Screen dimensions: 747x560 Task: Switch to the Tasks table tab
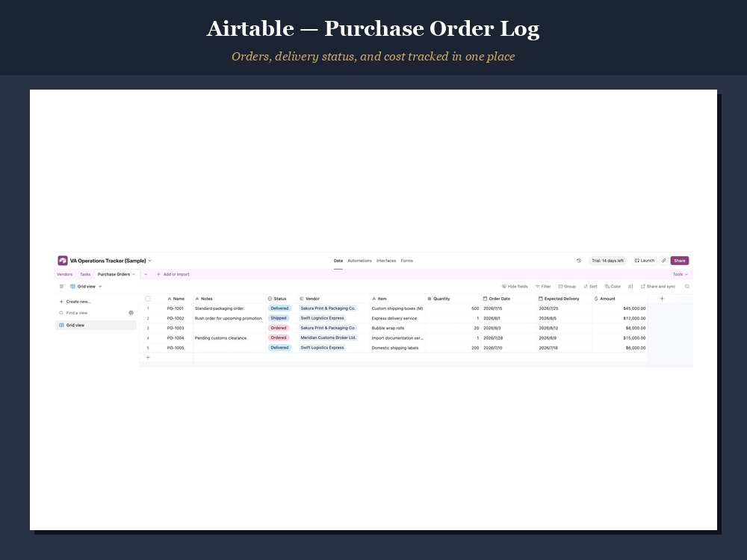pos(85,274)
